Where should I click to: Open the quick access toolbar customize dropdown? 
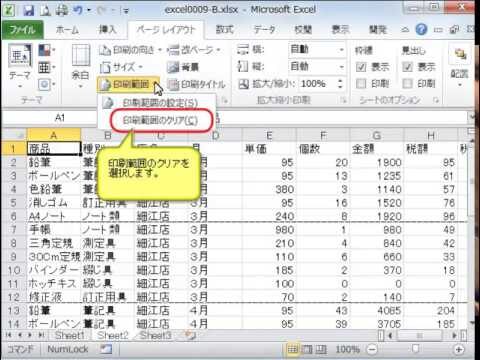tap(126, 11)
